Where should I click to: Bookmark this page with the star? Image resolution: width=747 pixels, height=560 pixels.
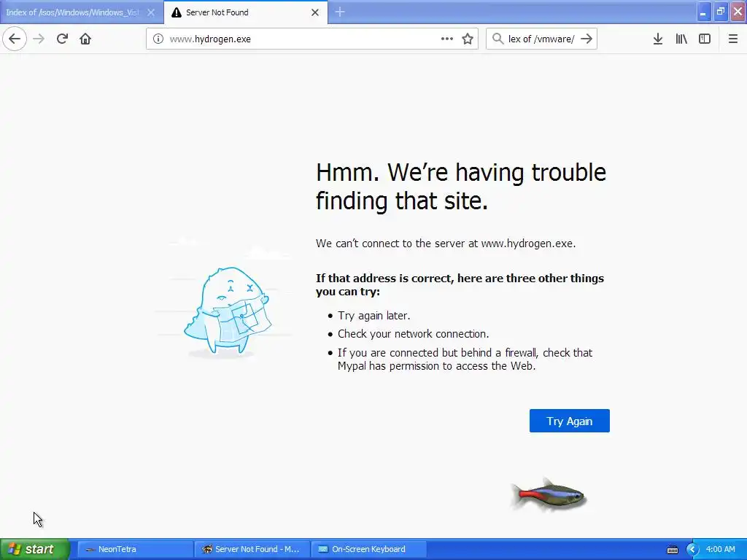pyautogui.click(x=468, y=39)
